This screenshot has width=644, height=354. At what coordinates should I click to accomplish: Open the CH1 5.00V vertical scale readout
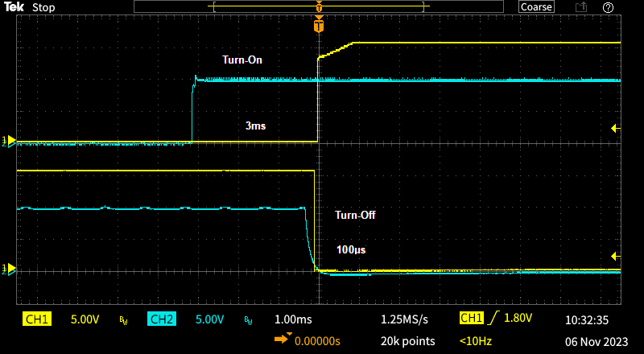tap(85, 319)
